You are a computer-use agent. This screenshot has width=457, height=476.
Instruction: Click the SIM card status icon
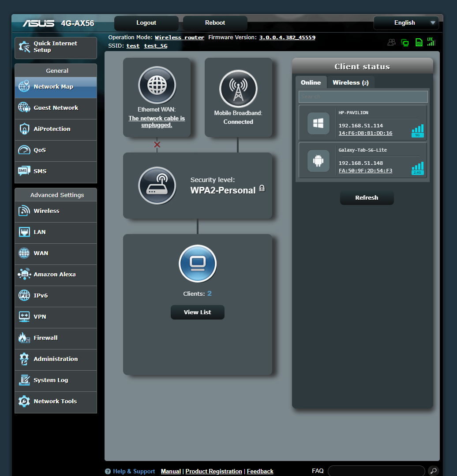pyautogui.click(x=419, y=42)
